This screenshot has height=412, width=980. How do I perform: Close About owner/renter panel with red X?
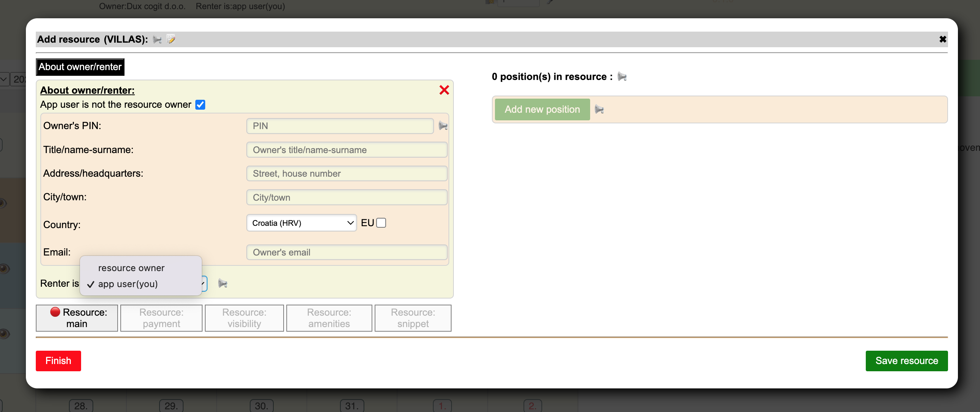click(x=444, y=90)
